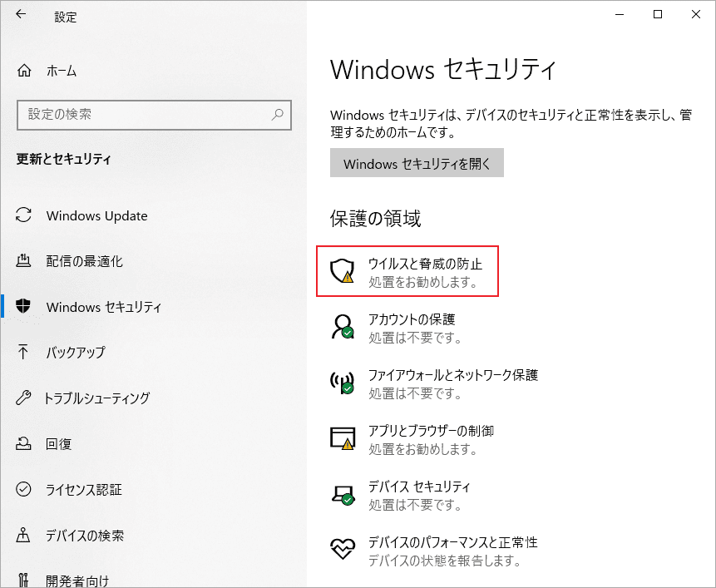Image resolution: width=716 pixels, height=588 pixels.
Task: Open デバイスの検索 page
Action: point(85,535)
